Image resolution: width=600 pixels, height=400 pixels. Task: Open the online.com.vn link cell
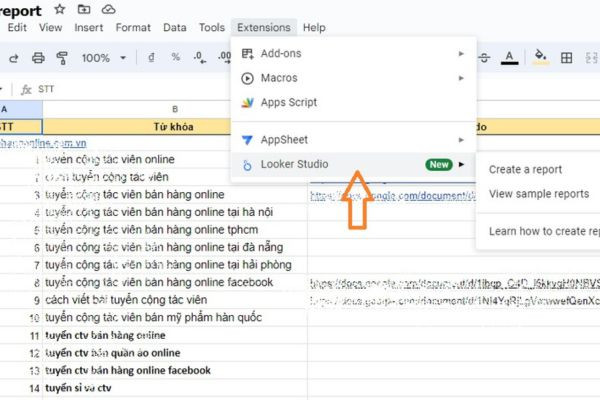[x=43, y=143]
